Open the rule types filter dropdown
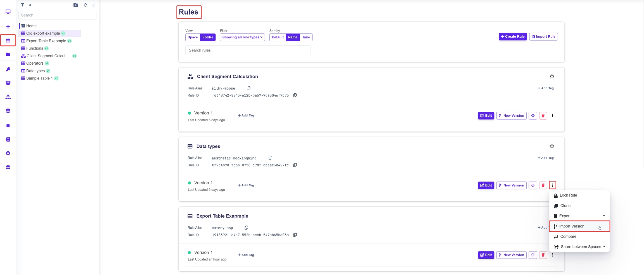 pos(242,37)
